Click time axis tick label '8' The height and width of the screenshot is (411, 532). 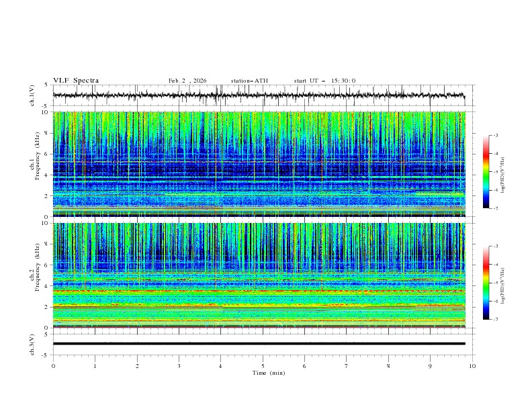[x=388, y=366]
